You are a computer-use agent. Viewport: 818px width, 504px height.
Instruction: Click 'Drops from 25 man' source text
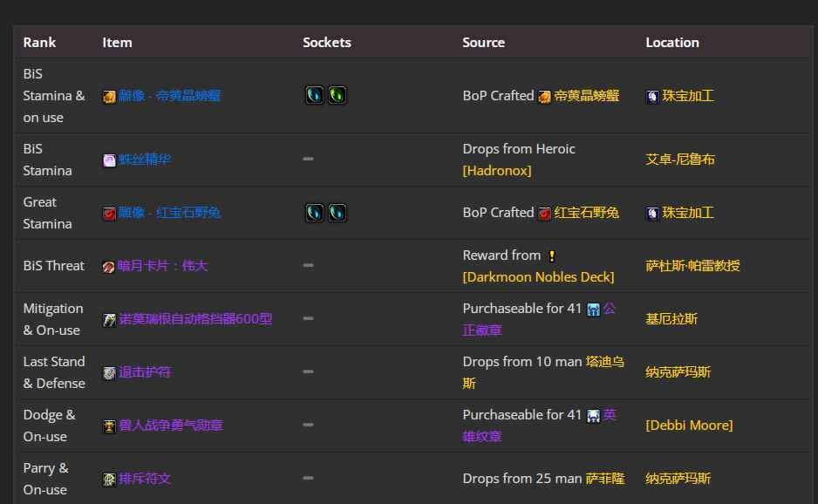click(521, 479)
